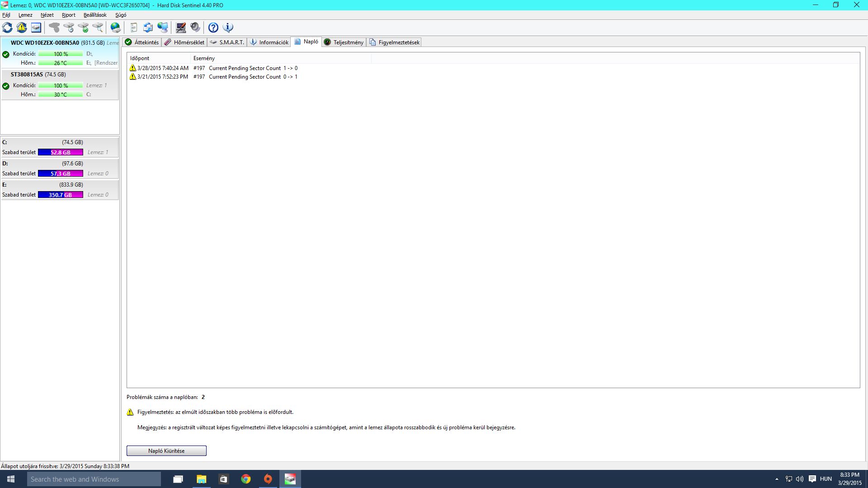868x488 pixels.
Task: Click the E: drive 350.7 GB free space bar
Action: click(x=61, y=195)
